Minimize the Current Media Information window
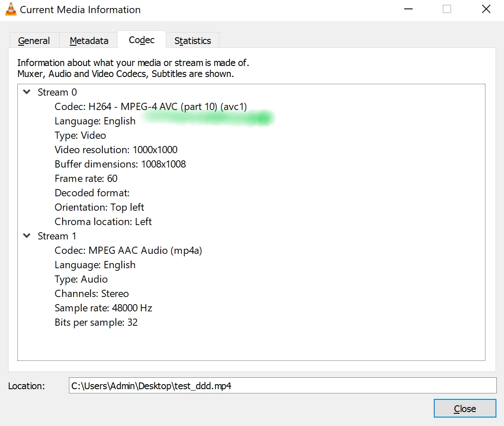 pos(408,9)
